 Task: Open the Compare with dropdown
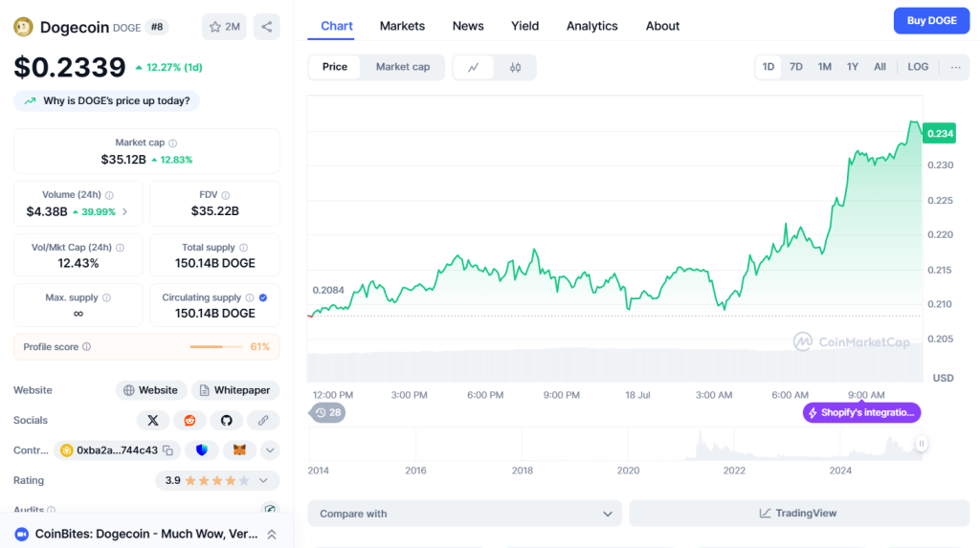tap(464, 514)
